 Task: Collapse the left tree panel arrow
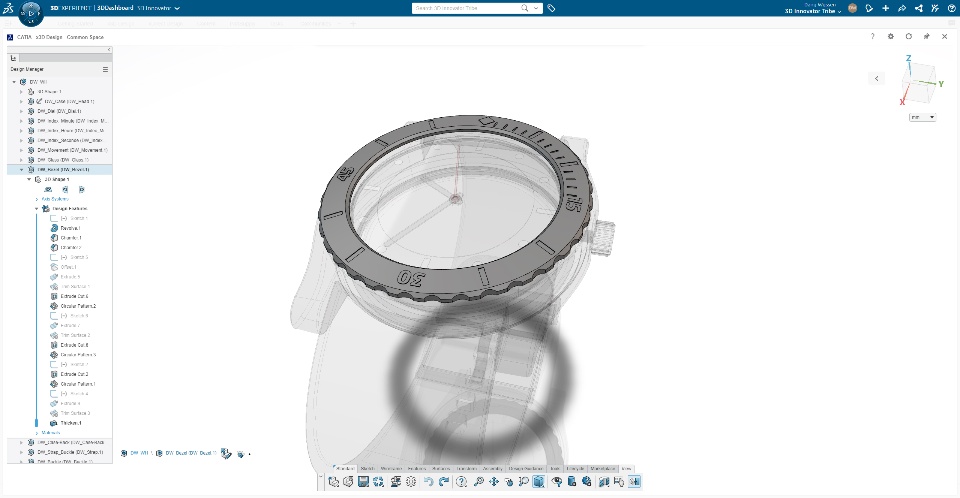tap(109, 50)
